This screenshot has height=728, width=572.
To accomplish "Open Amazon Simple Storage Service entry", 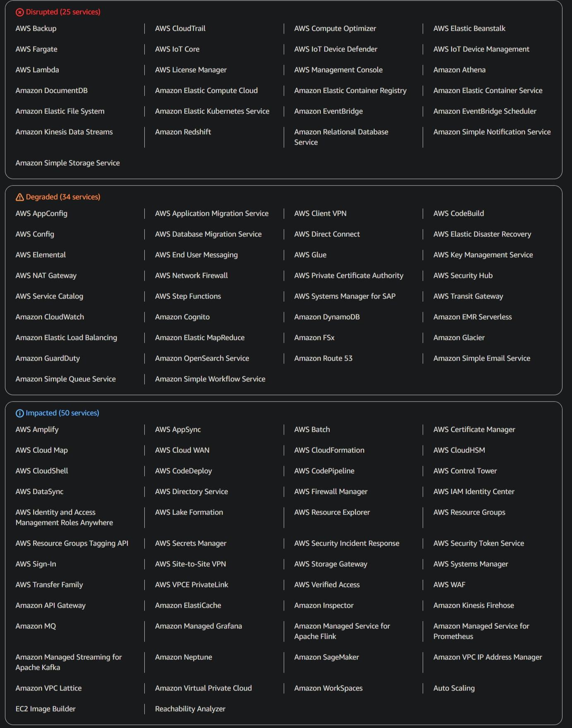I will pos(67,163).
